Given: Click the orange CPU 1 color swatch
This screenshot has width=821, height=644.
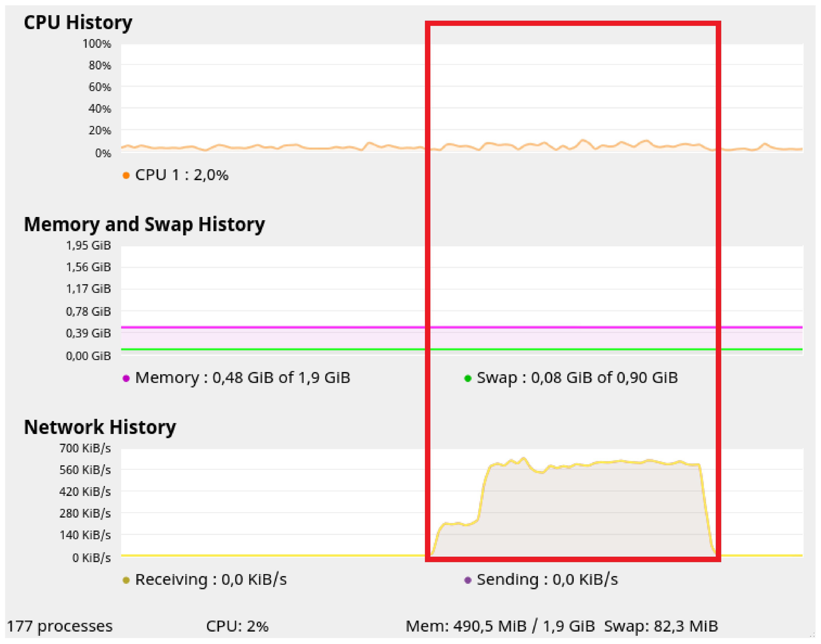Looking at the screenshot, I should click(x=126, y=175).
